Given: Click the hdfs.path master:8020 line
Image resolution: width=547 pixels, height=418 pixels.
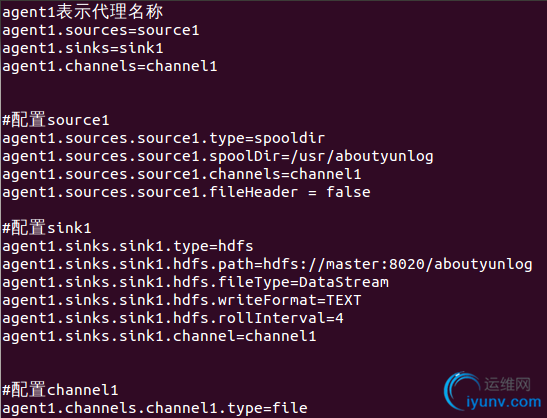Looking at the screenshot, I should [x=267, y=264].
